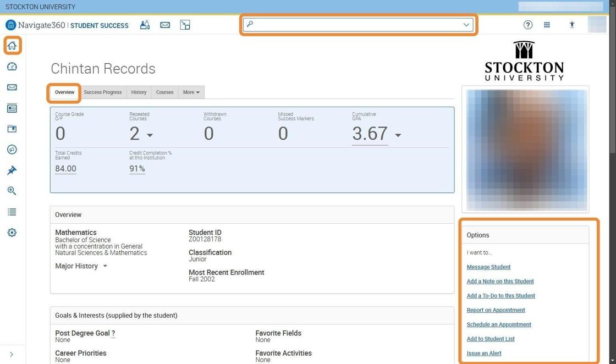Screen dimensions: 616x364
Task: Open the people icon in top toolbar
Action: (145, 25)
